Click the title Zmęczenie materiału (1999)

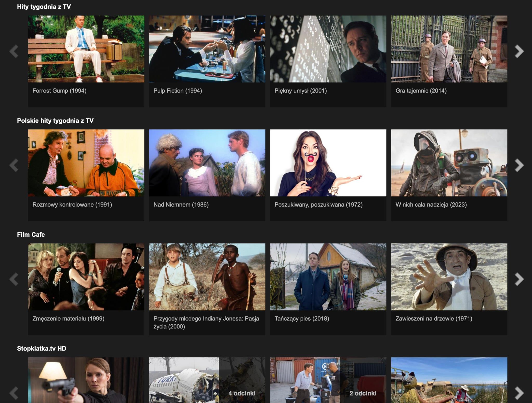[x=68, y=319]
